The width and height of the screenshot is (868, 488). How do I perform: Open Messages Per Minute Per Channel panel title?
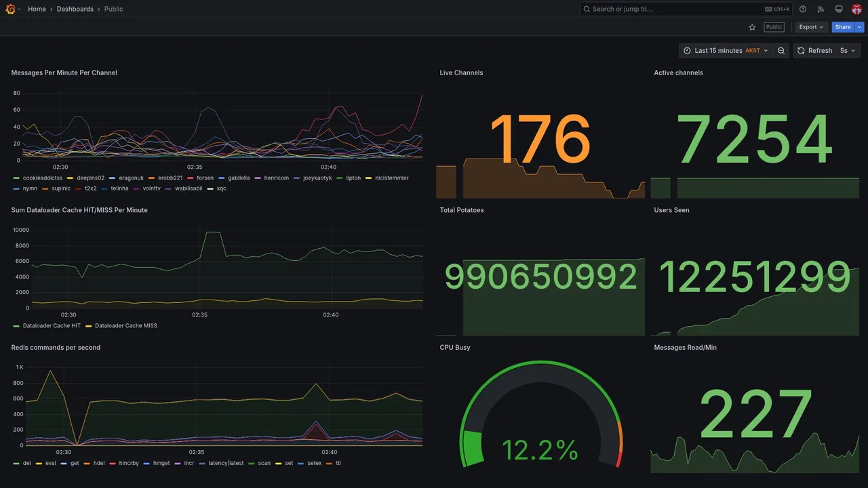64,73
